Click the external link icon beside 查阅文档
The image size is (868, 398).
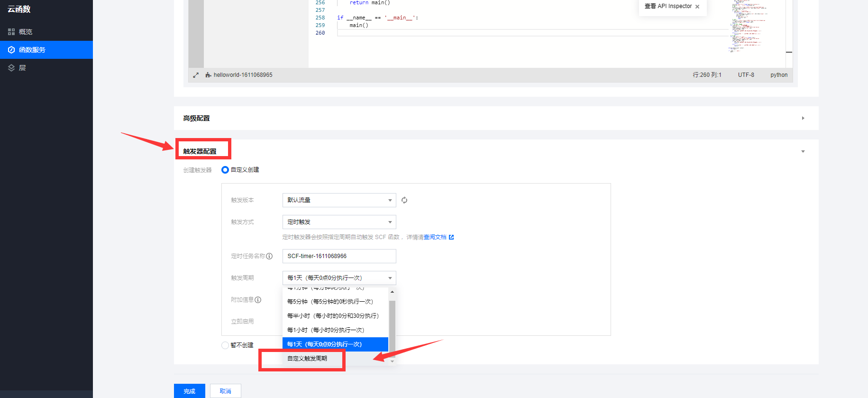(x=451, y=237)
